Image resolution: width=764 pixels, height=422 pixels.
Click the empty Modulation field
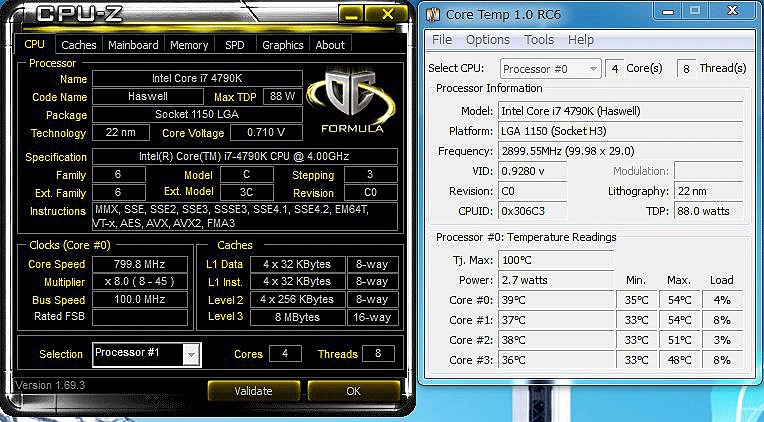tap(708, 171)
